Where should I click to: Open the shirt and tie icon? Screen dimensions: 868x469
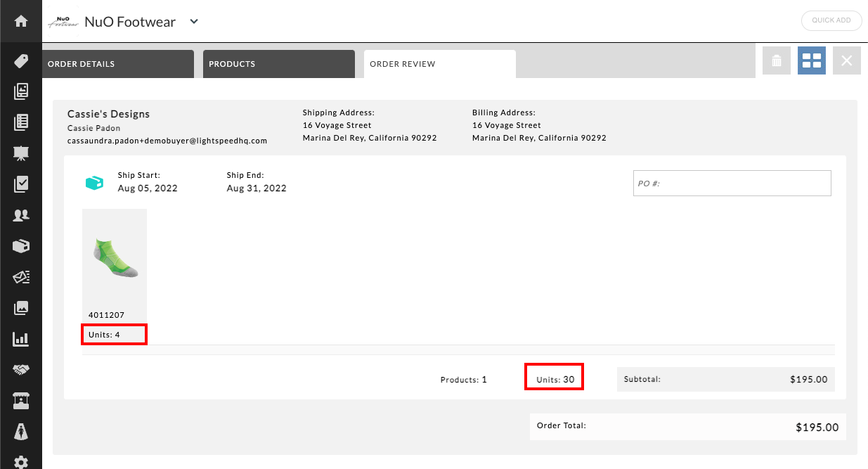coord(21,431)
